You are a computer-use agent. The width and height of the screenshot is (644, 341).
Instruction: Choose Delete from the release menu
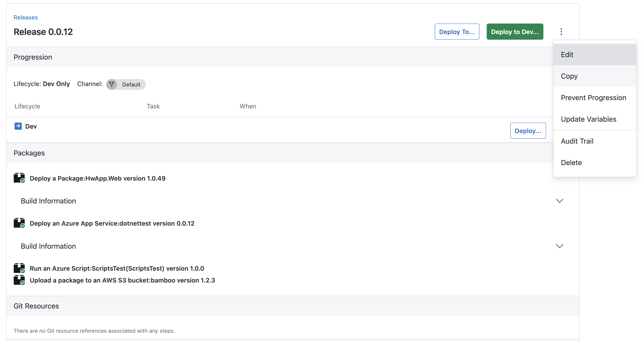[571, 162]
